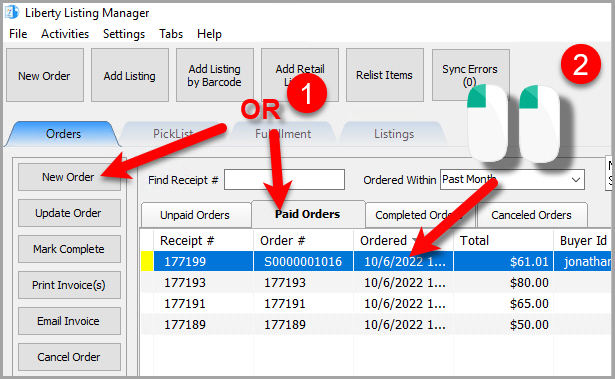615x379 pixels.
Task: Click the $80.00 total cell
Action: click(503, 282)
